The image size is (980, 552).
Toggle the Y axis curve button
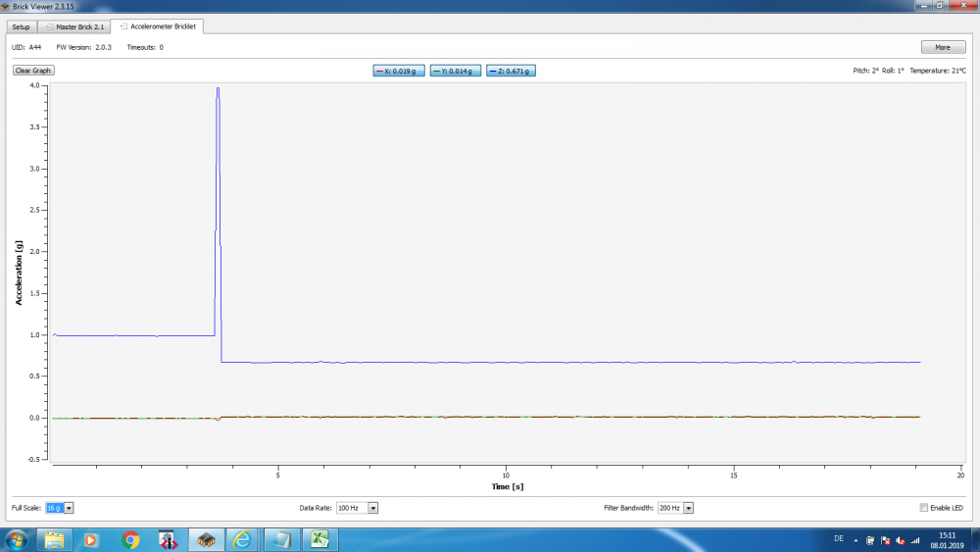tap(456, 71)
